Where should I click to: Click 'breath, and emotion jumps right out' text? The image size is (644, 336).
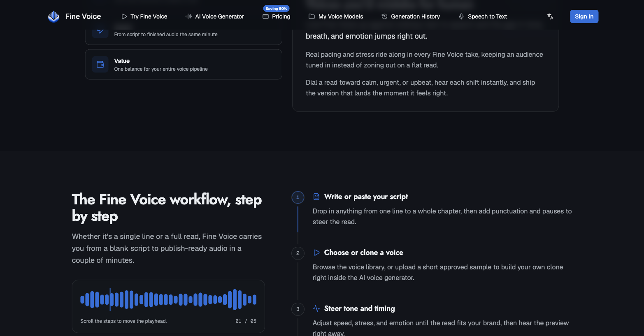[x=366, y=36]
